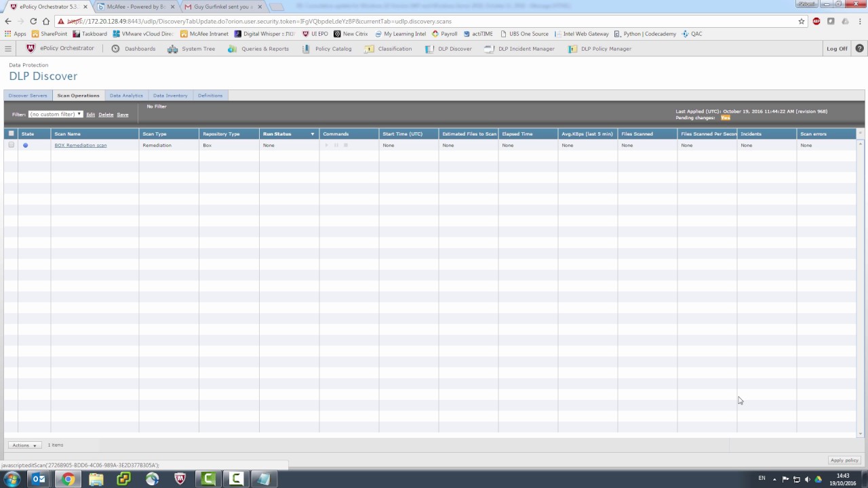Open Dashboards from the navigation bar
This screenshot has width=868, height=488.
133,49
